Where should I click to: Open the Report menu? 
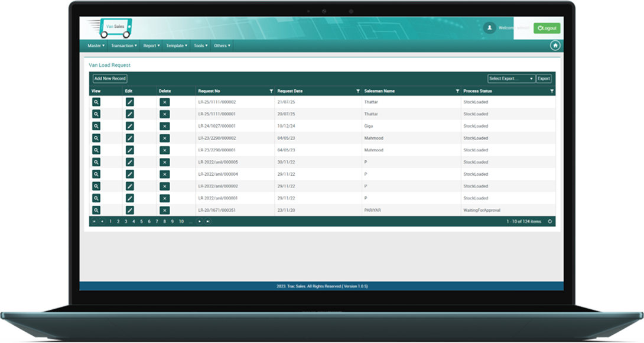point(151,46)
